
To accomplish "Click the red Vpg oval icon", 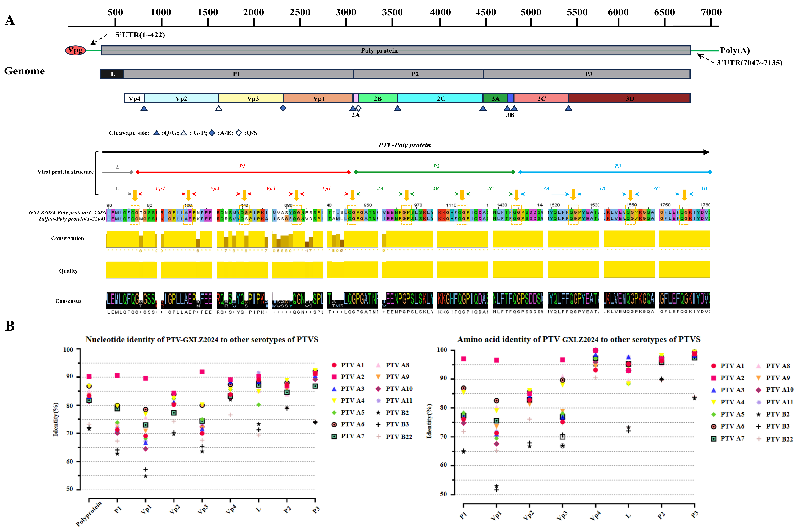I will pyautogui.click(x=75, y=50).
